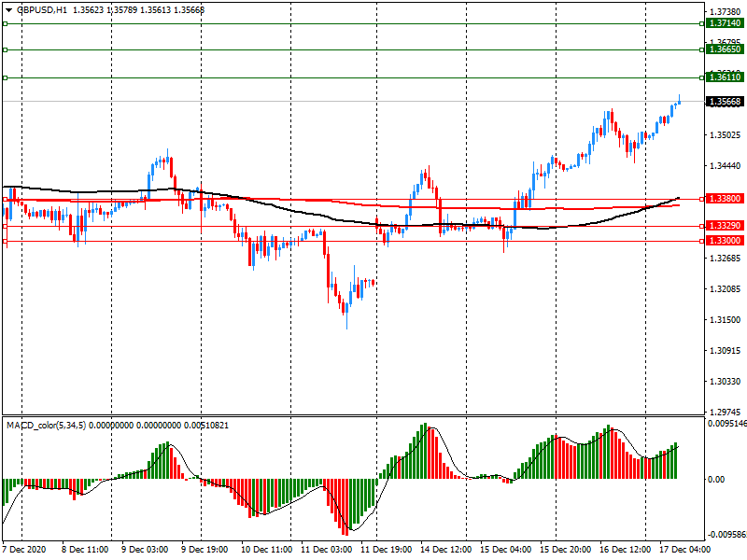Click left handle of the 1.33000 line
The height and width of the screenshot is (560, 747).
(5, 241)
